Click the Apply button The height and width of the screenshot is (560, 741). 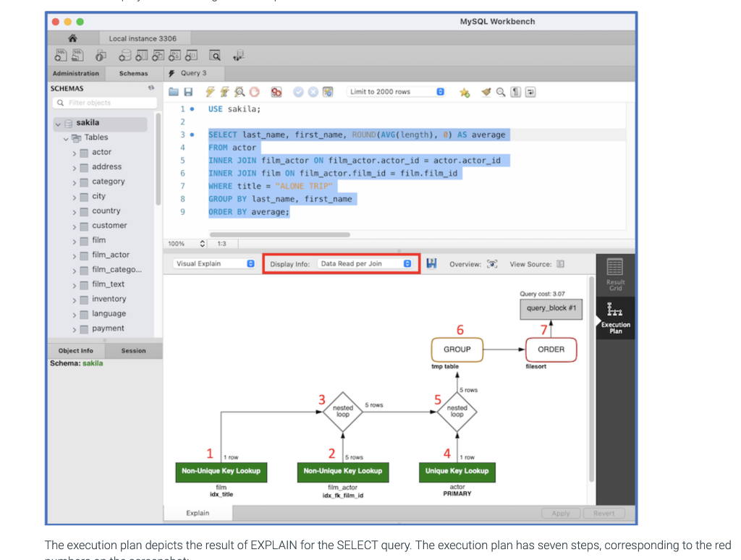point(561,513)
